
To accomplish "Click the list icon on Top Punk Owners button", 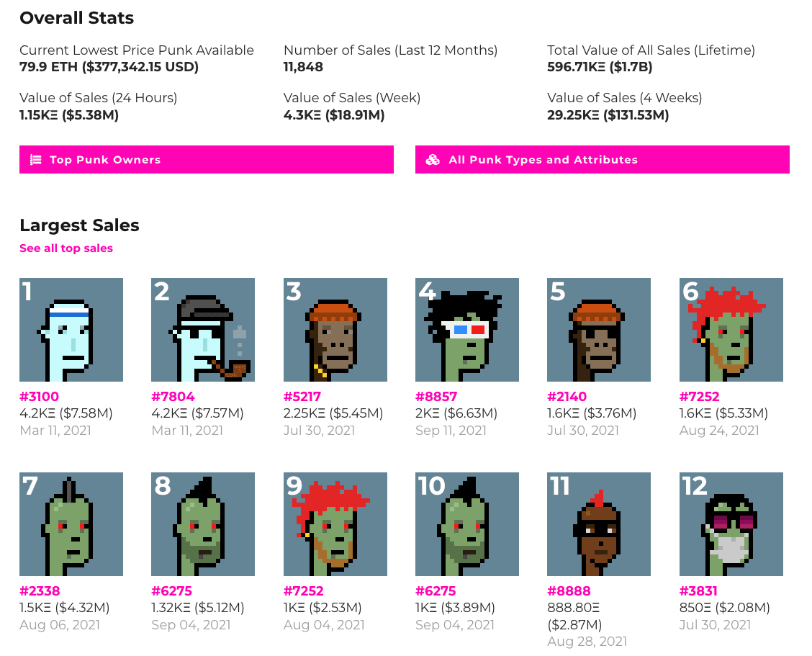I will click(x=36, y=159).
